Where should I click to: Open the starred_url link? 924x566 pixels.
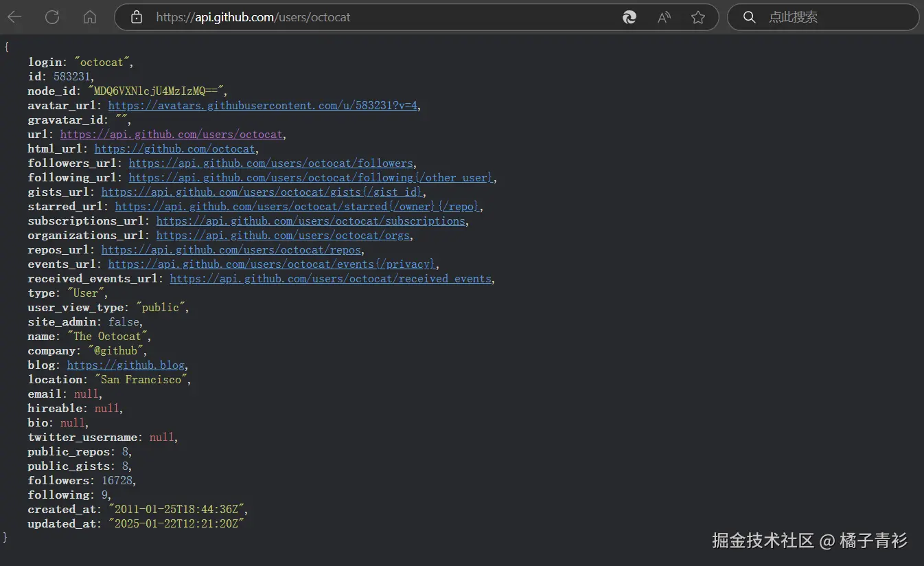point(299,207)
